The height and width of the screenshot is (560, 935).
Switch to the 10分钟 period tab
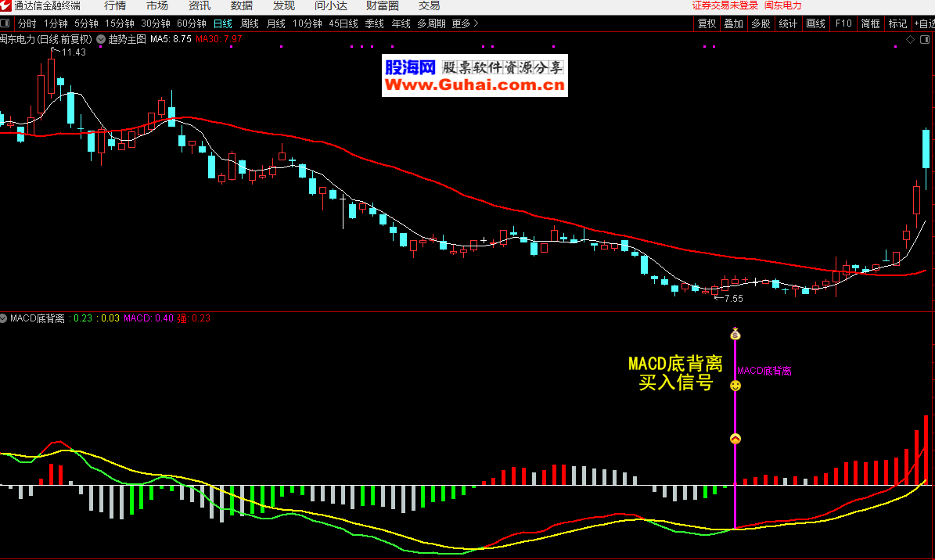click(307, 24)
